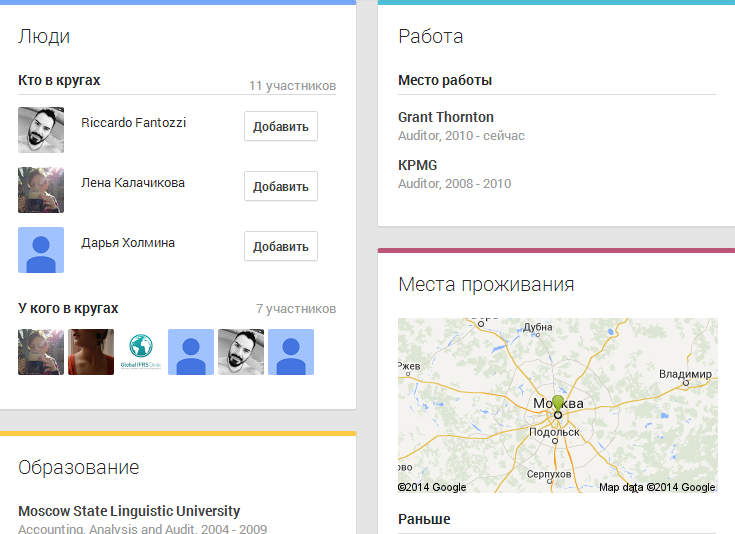Screen dimensions: 735x534
Task: Select the text Auditor, 2008 - 2010
Action: click(455, 184)
